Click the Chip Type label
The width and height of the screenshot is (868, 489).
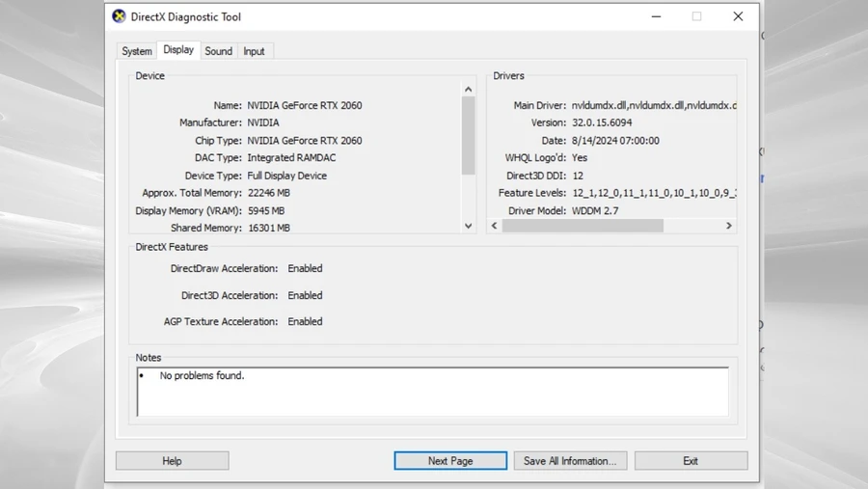[x=218, y=141]
